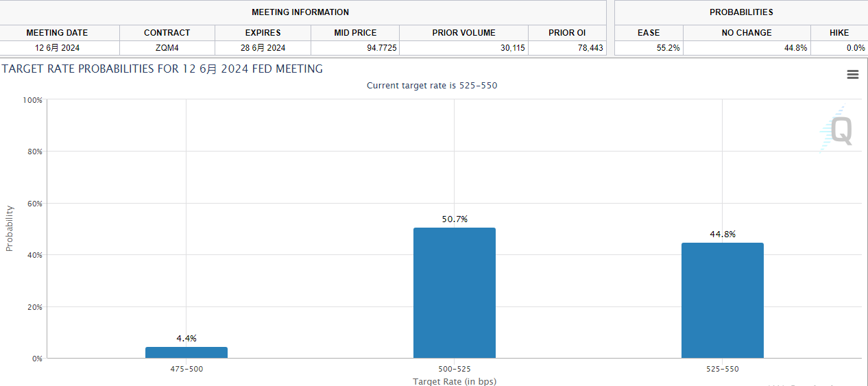Click the MID PRICE column header
This screenshot has width=868, height=386.
[355, 33]
